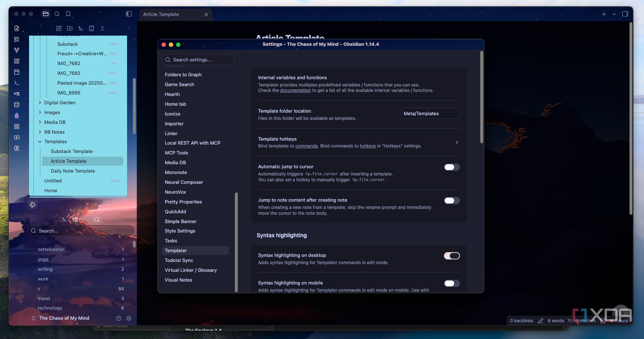
Task: Follow the hotkeys link in Template hotkeys
Action: [x=368, y=146]
